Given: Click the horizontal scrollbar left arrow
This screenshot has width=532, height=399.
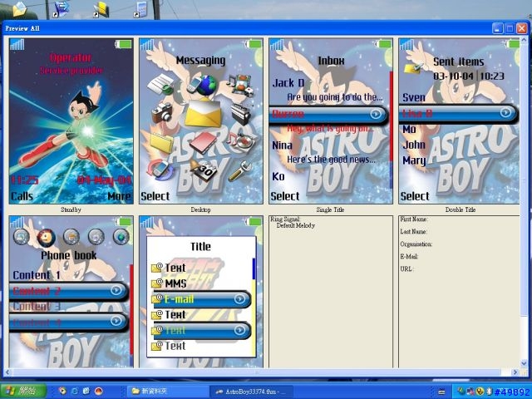Looking at the screenshot, I should pyautogui.click(x=7, y=372).
